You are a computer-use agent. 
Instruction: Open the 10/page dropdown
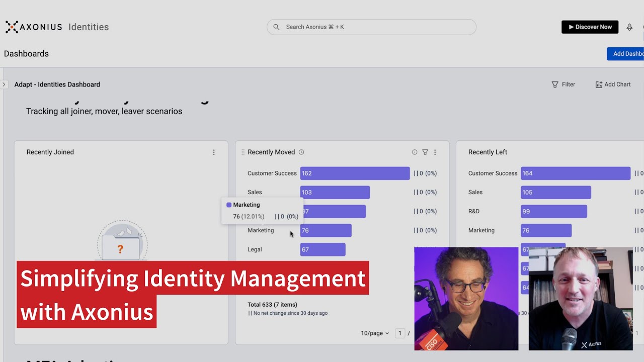375,333
